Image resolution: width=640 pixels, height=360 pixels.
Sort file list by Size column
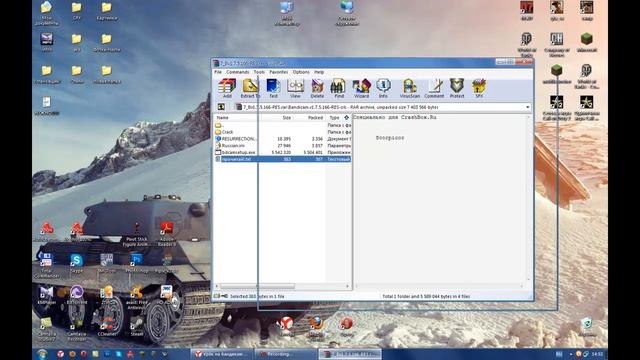pos(276,118)
